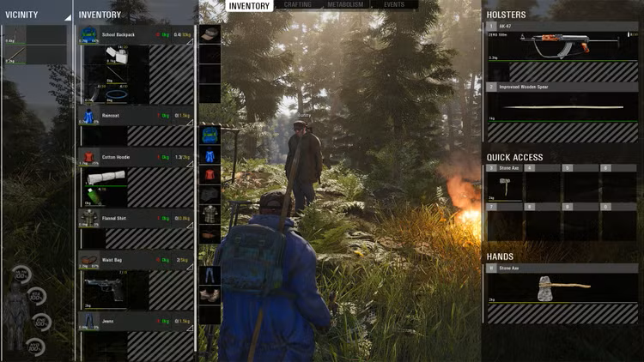Select the blue backpack equipment slot icon
This screenshot has width=644, height=362.
(210, 136)
